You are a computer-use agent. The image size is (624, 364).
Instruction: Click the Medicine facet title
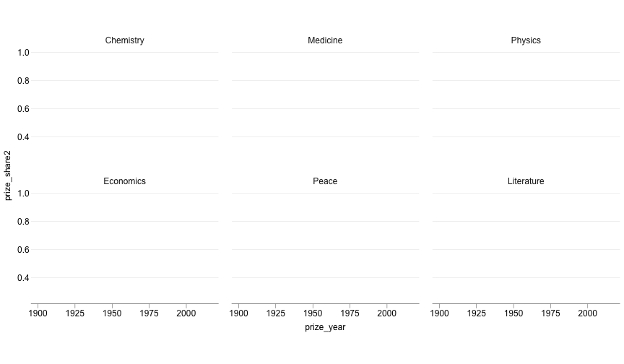coord(325,40)
